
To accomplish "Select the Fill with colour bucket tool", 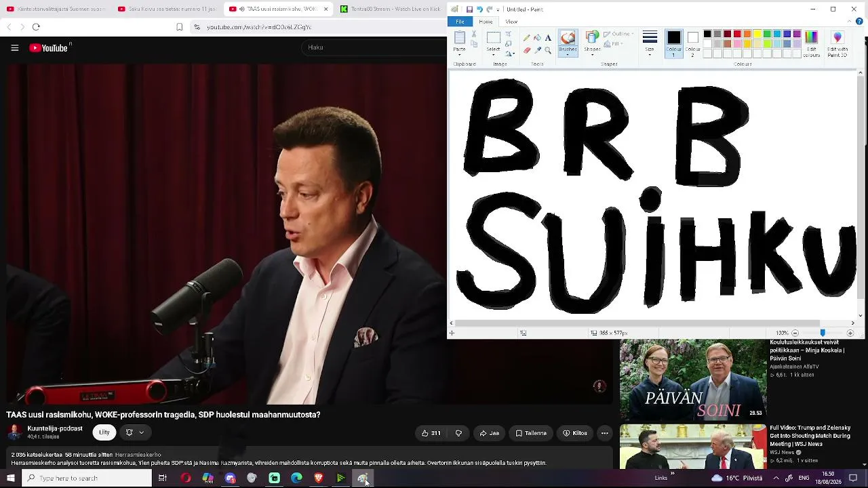I will [537, 38].
